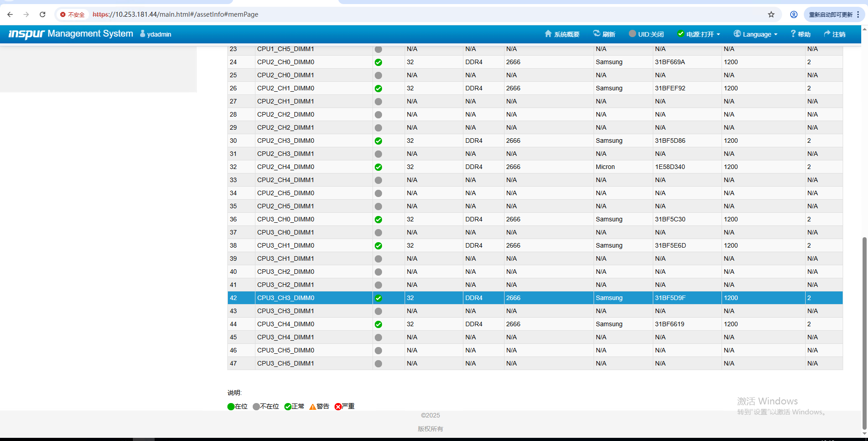Click green status icon for CPU3_CH0_DIMM0
Image resolution: width=868 pixels, height=441 pixels.
coord(378,220)
